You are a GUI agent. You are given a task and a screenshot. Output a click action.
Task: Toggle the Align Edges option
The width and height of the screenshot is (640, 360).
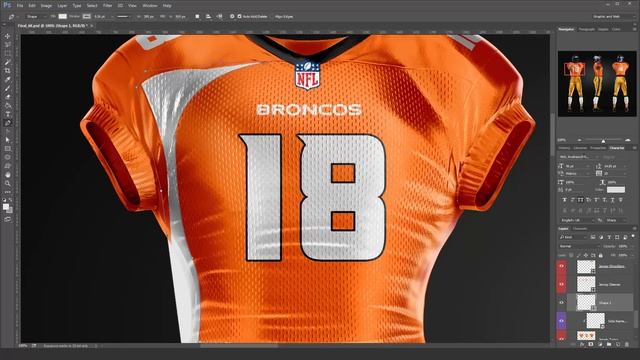(284, 17)
